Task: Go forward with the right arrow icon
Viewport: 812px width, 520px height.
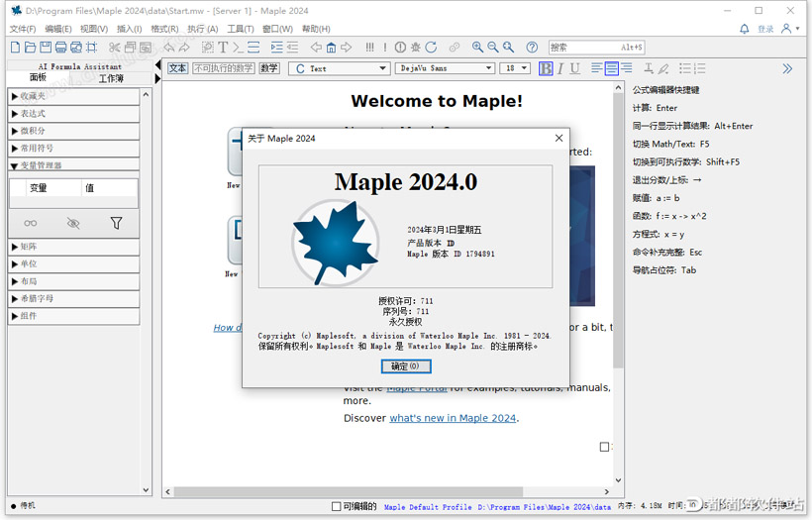Action: pos(346,48)
